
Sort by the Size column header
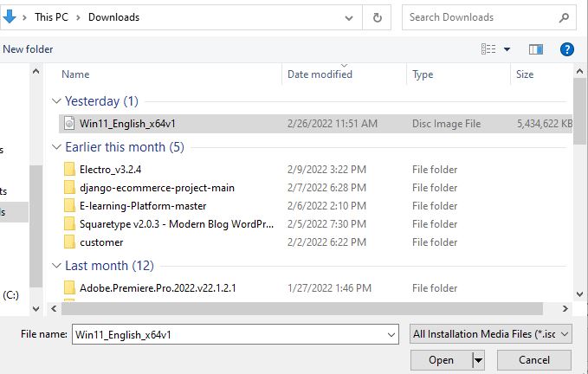pyautogui.click(x=525, y=74)
